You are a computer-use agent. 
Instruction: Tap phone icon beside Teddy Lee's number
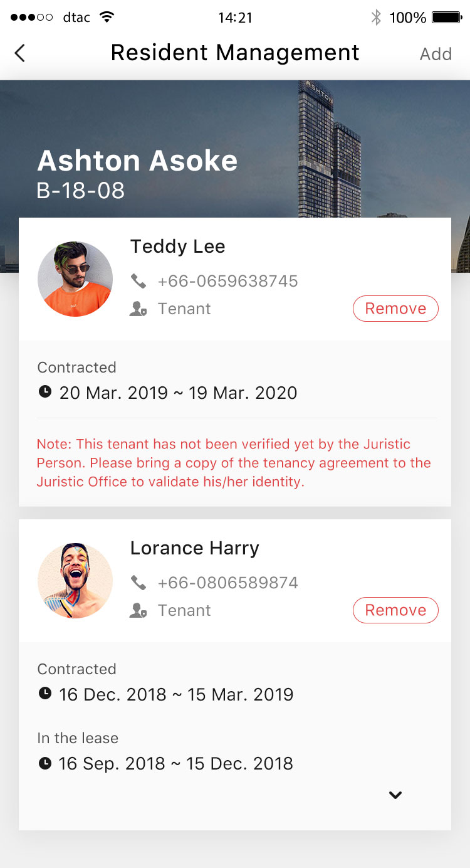[x=138, y=281]
